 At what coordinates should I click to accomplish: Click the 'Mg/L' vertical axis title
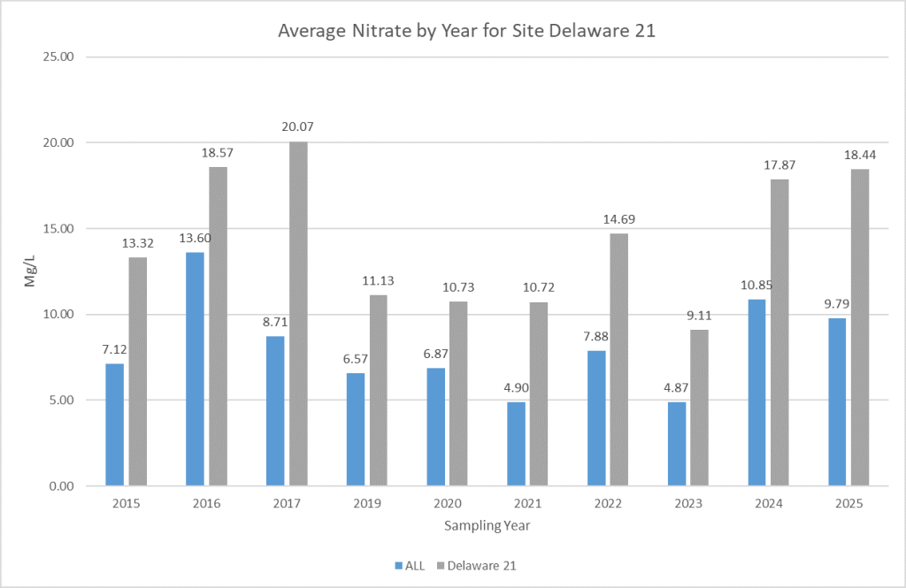30,271
